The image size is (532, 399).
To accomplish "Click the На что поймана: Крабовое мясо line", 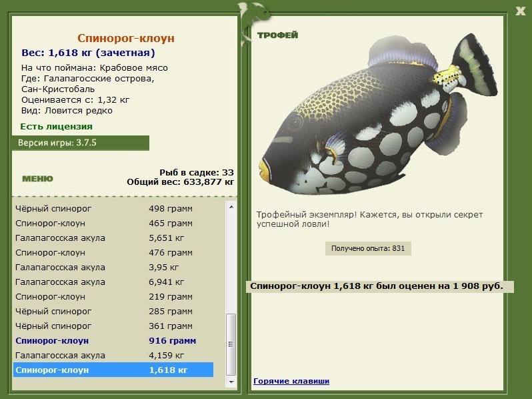I will coord(95,67).
